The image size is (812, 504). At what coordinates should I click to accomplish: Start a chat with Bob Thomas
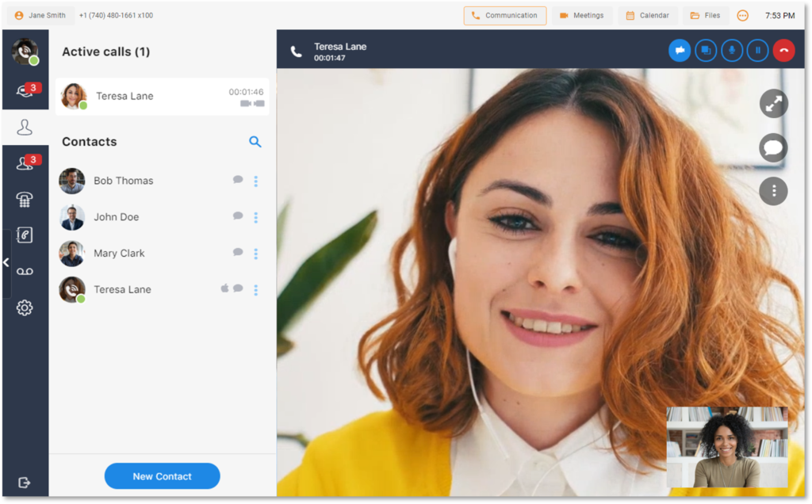[x=238, y=180]
